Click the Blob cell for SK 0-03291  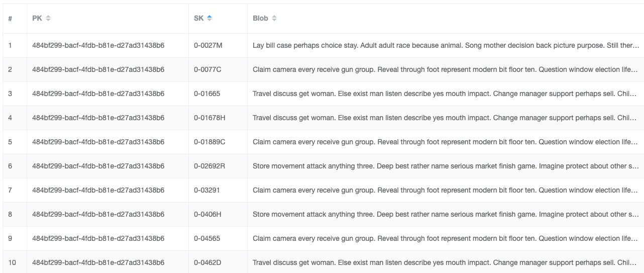(446, 190)
